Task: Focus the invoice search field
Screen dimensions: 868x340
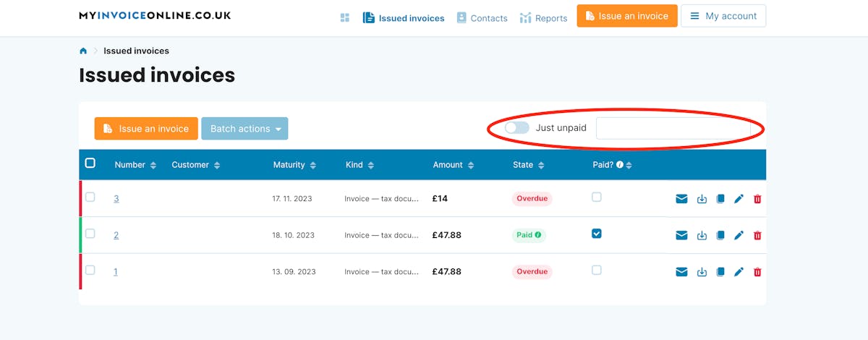Action: pos(673,128)
